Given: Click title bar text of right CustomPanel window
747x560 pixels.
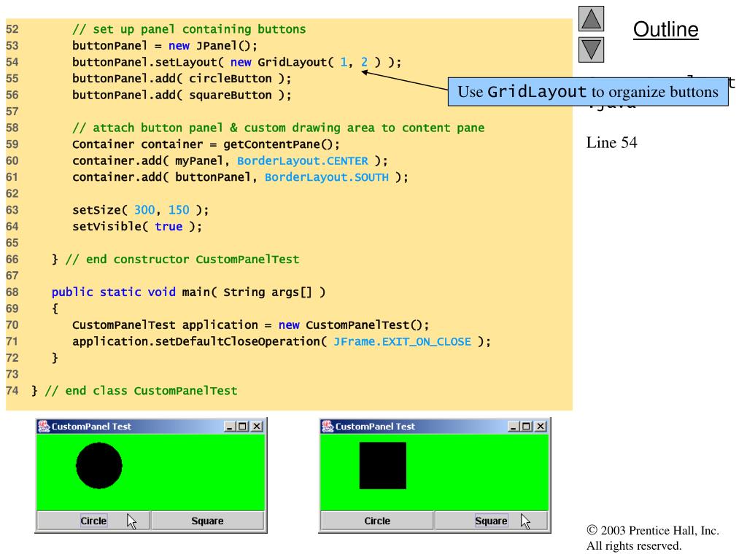Looking at the screenshot, I should tap(375, 427).
